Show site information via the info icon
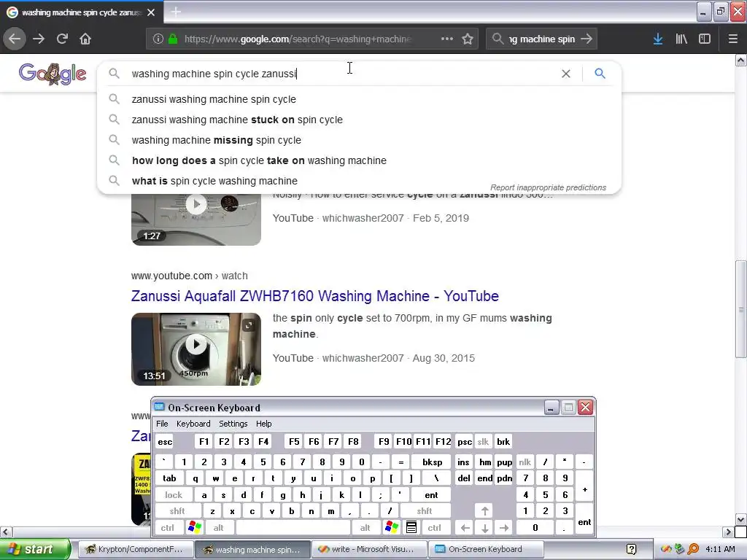The height and width of the screenshot is (560, 747). click(x=158, y=39)
